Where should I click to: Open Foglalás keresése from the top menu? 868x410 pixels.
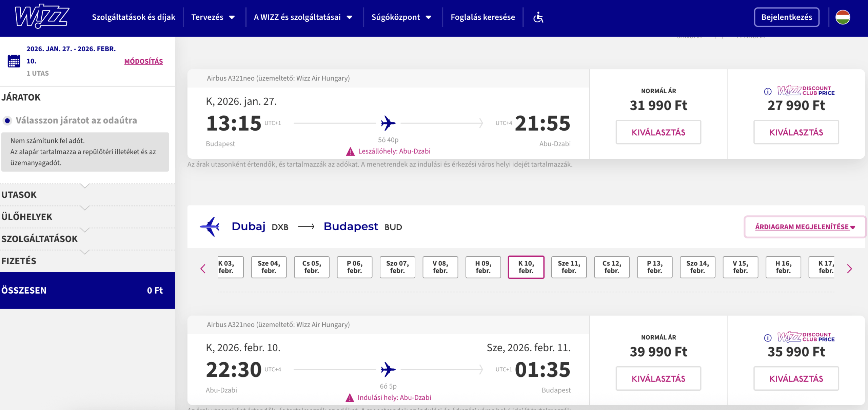[483, 17]
